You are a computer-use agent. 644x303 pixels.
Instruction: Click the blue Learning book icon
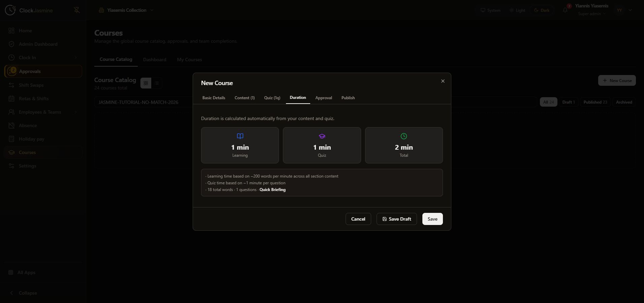click(240, 136)
